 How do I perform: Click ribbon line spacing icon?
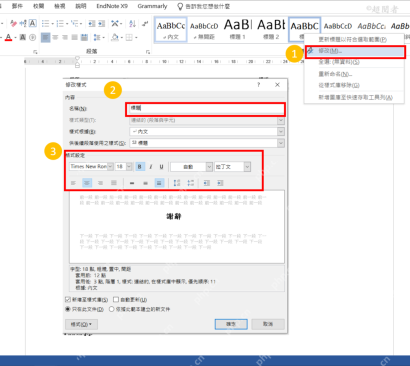pos(97,37)
